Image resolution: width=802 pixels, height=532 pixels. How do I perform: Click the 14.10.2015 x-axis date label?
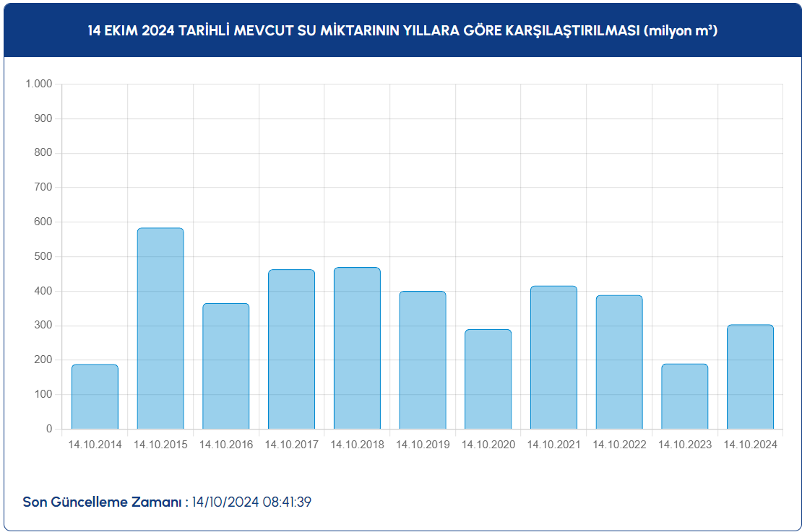160,445
